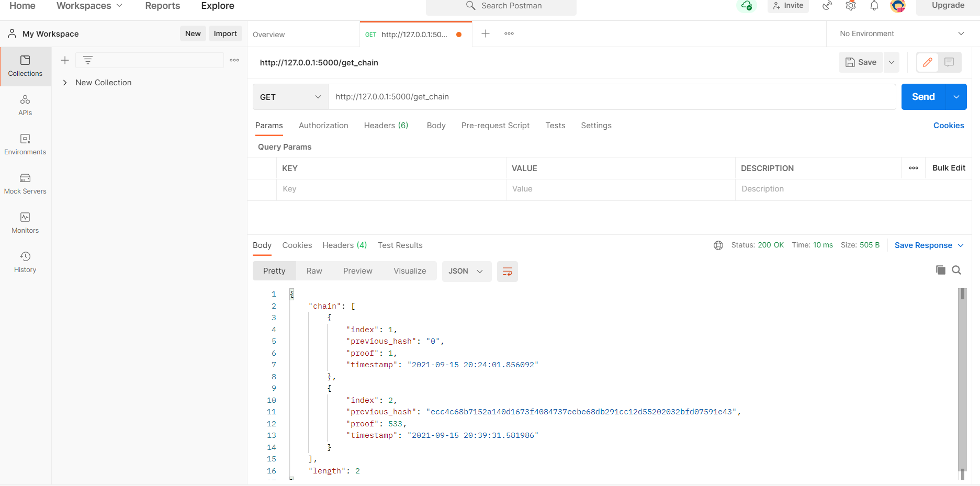Screen dimensions: 980x486
Task: Toggle request documentation edit pencil
Action: pos(927,62)
